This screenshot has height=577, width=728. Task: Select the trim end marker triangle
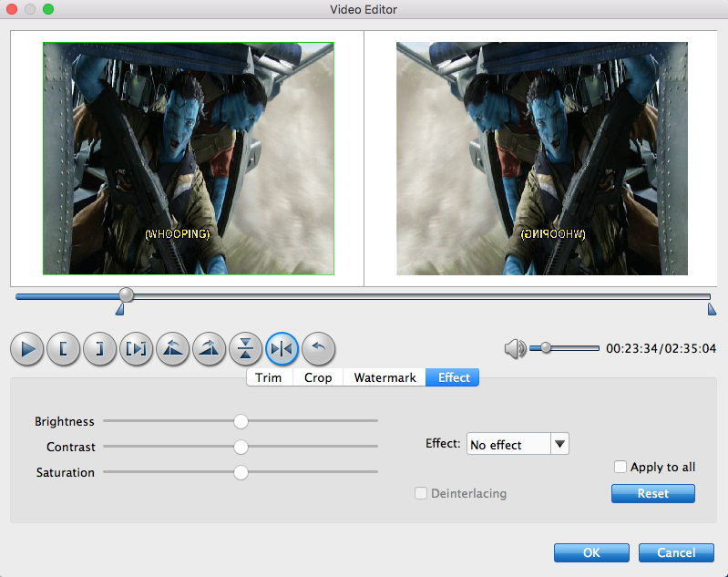tap(712, 309)
